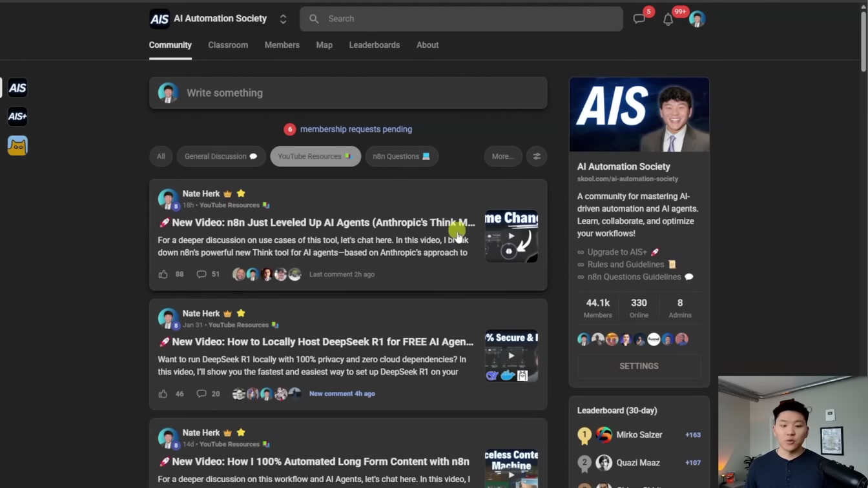This screenshot has width=868, height=488.
Task: Switch to the Classroom tab
Action: click(x=228, y=45)
